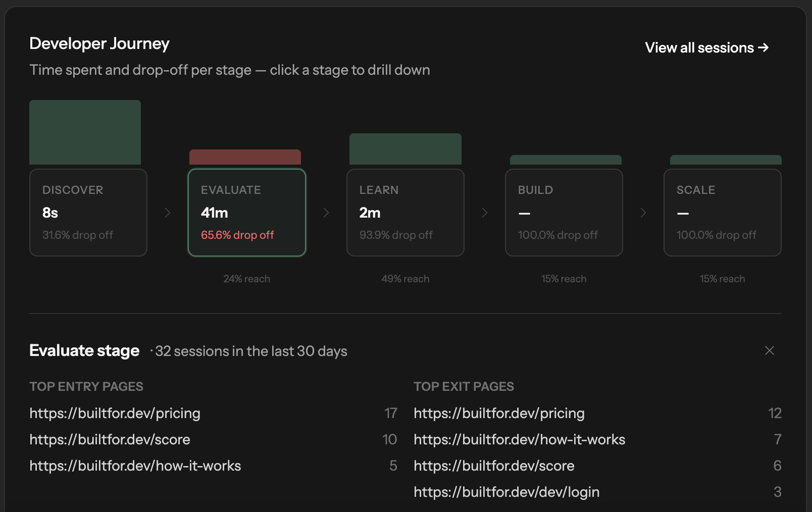Open the Scale stage card
Image resolution: width=812 pixels, height=512 pixels.
722,213
